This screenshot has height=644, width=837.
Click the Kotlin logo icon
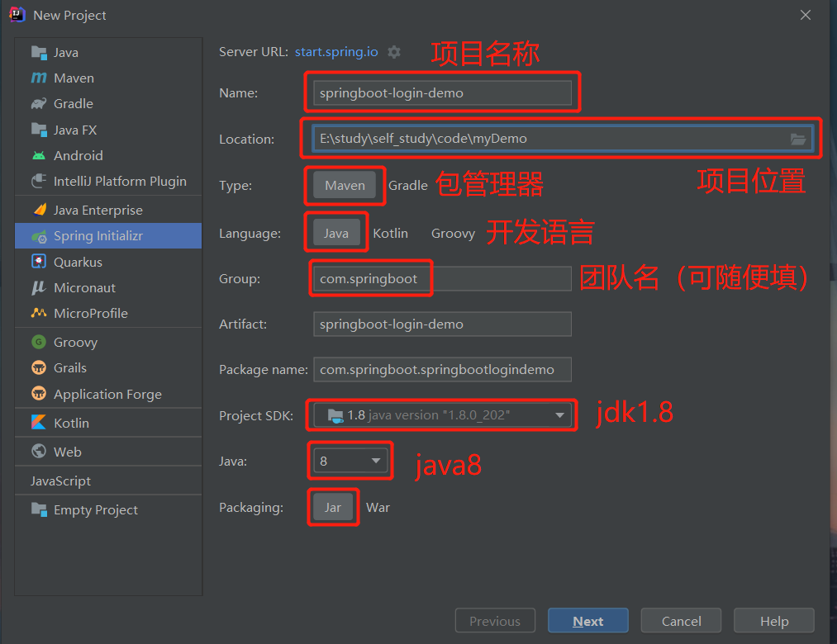point(39,423)
